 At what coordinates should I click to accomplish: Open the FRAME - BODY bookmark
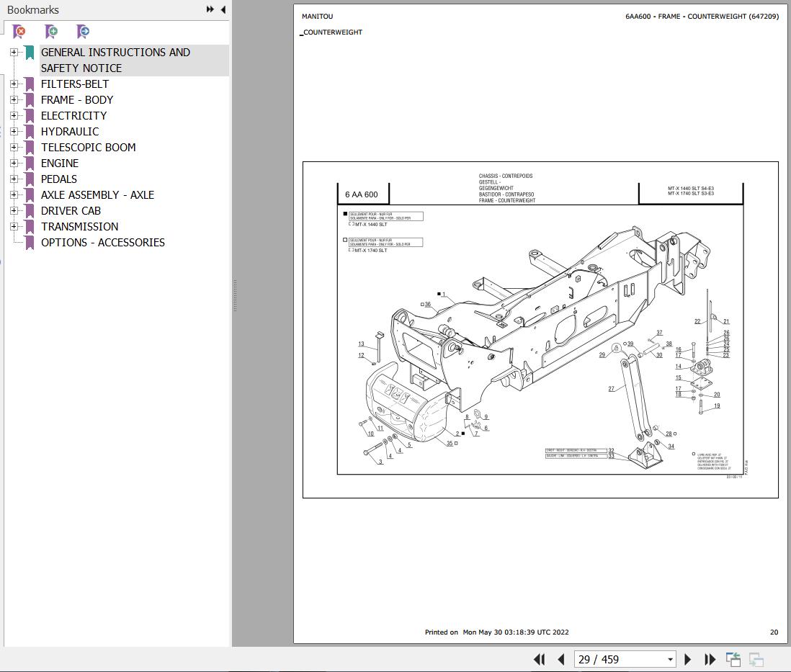point(77,100)
